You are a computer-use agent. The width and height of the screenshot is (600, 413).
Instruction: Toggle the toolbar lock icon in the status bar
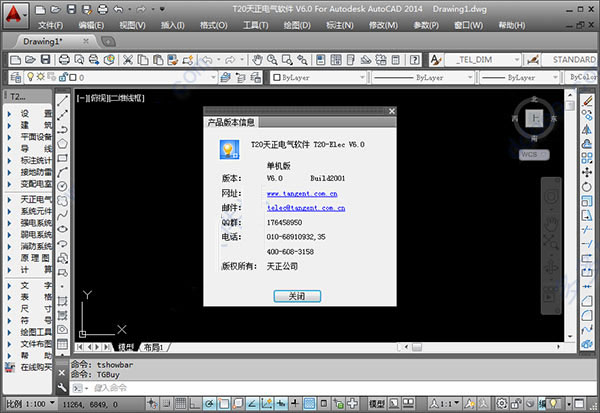point(516,403)
